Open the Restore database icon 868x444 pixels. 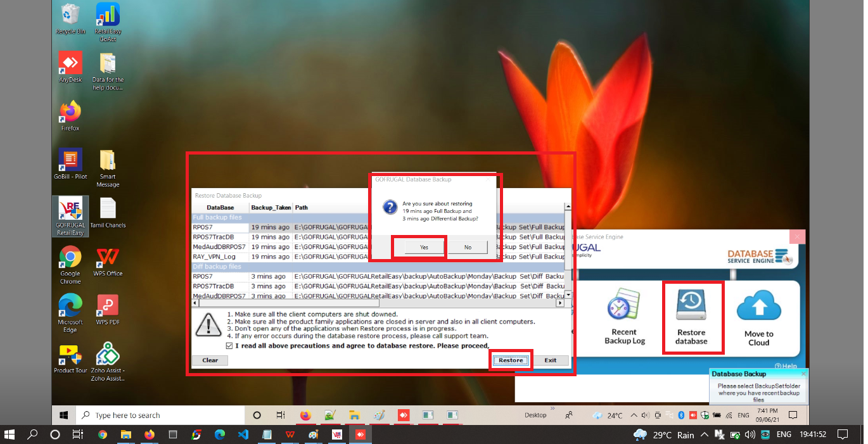click(691, 318)
